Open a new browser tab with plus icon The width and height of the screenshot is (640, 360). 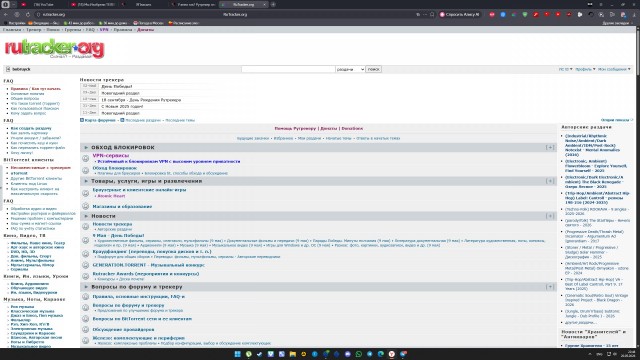pos(273,4)
